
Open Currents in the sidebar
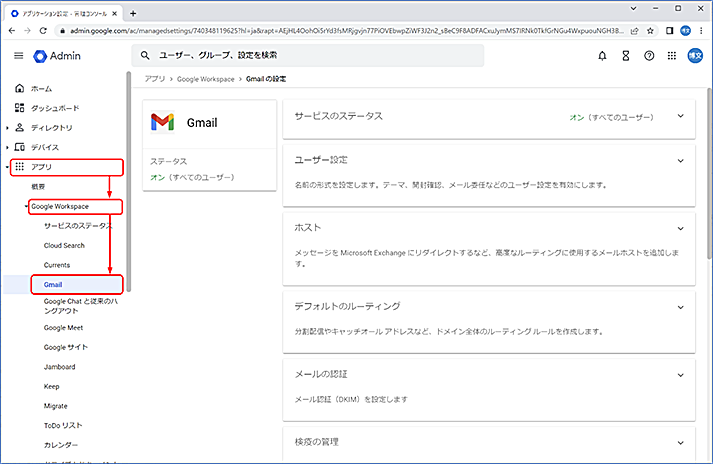[x=57, y=265]
